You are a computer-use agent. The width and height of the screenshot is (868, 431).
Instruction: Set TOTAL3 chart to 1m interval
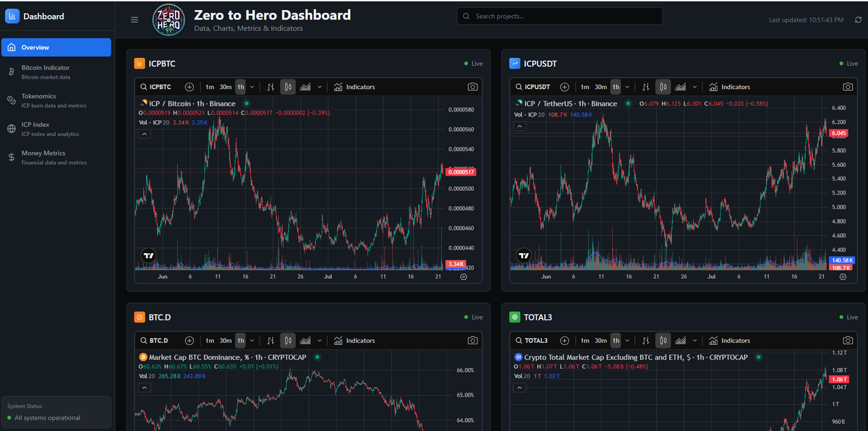(584, 341)
